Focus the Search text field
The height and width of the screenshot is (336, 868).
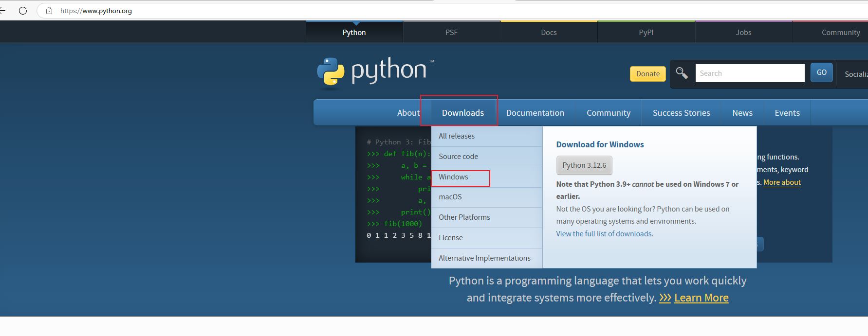[x=750, y=73]
